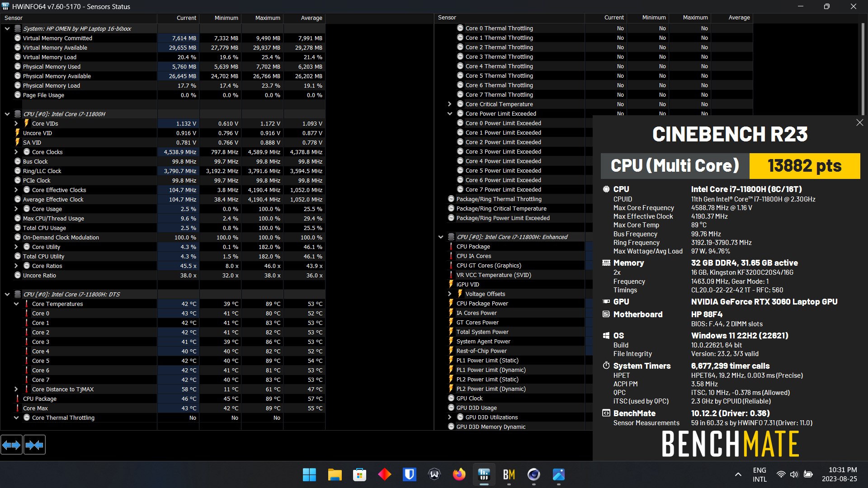Select Package/Ring Thermal Throttling row

pos(513,199)
